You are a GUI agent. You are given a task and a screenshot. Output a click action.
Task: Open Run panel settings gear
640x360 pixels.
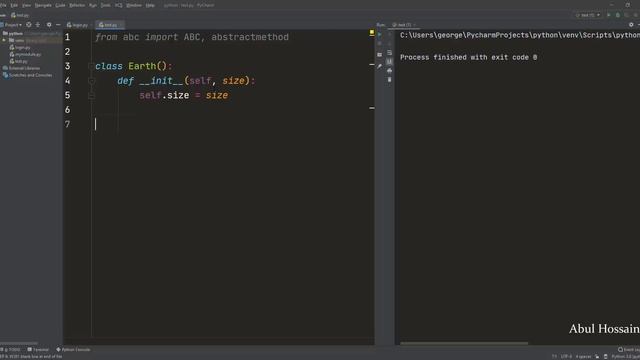(631, 25)
